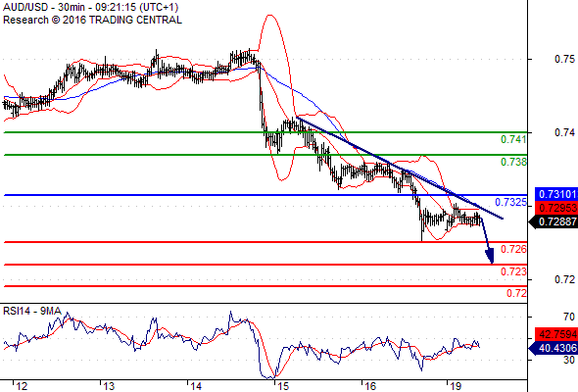The image size is (578, 392).
Task: Click date marker 12 on time axis
Action: tap(22, 386)
